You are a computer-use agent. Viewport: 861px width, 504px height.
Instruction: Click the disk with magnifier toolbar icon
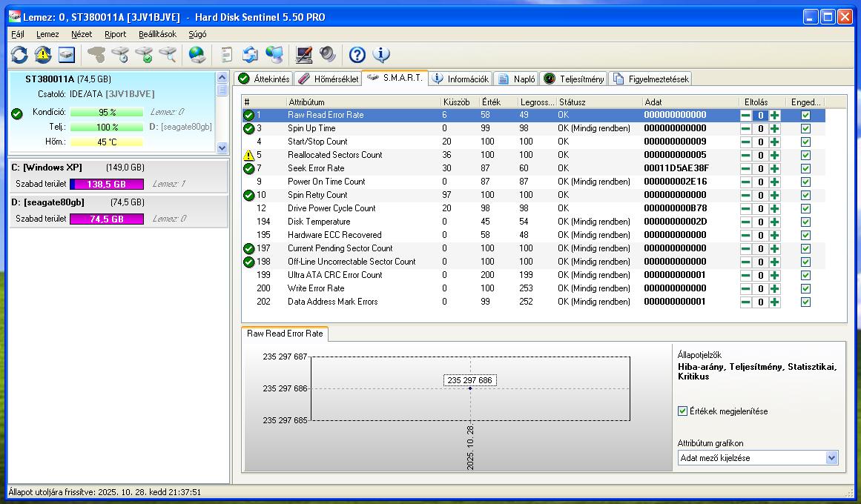click(168, 54)
